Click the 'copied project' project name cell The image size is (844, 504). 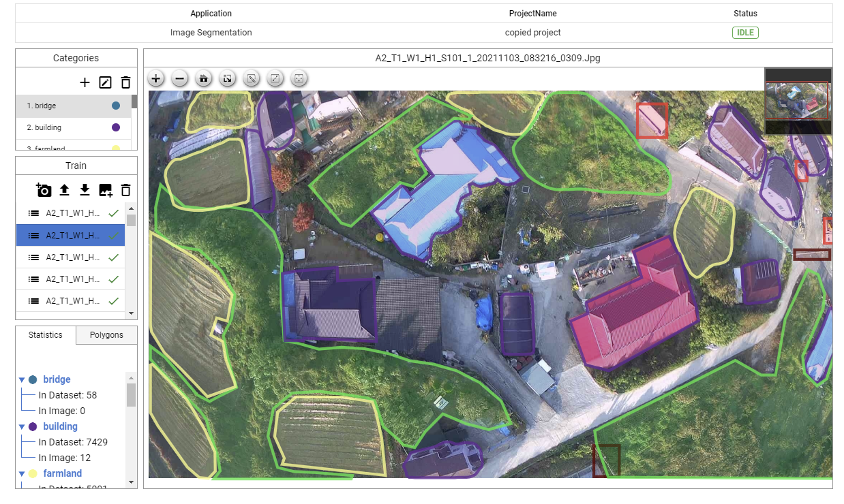coord(533,33)
